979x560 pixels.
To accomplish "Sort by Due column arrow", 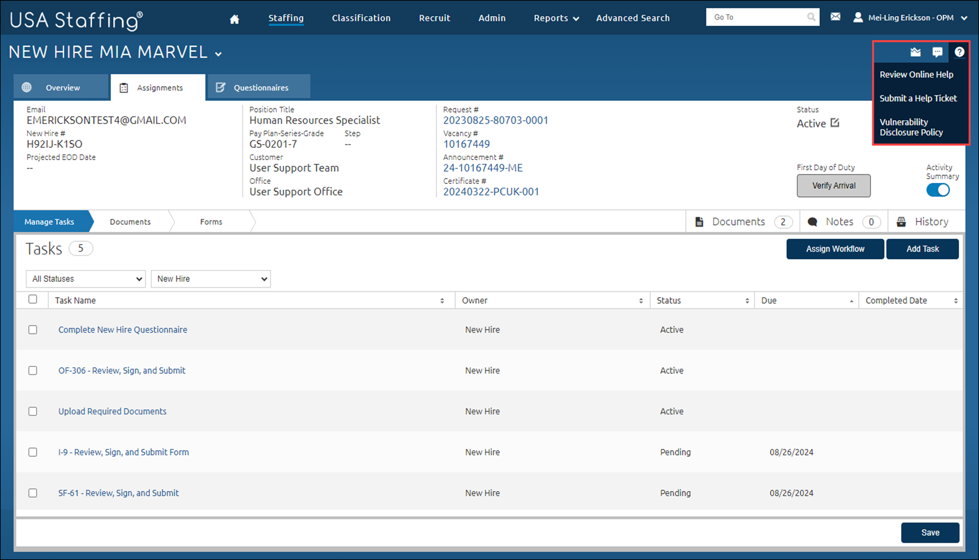I will click(851, 301).
